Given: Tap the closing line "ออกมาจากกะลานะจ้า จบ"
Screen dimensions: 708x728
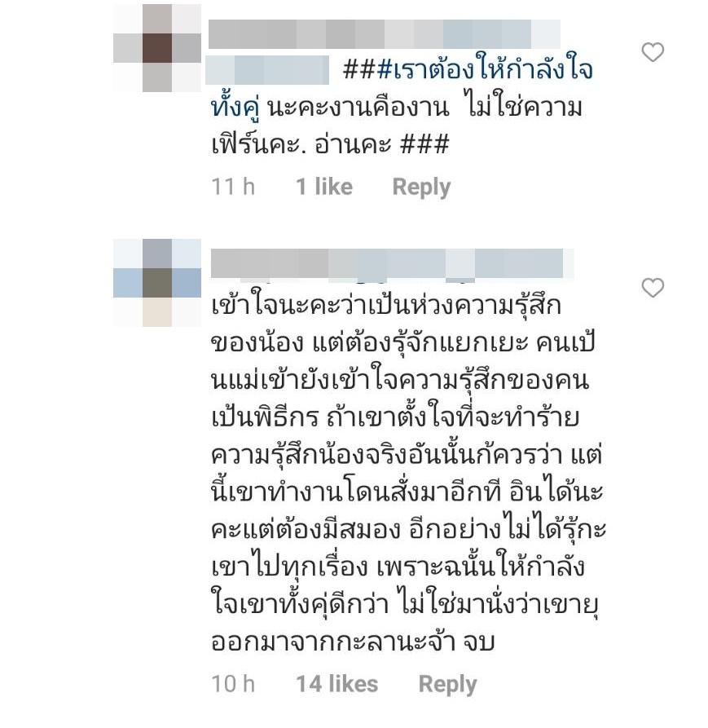Looking at the screenshot, I should point(353,642).
